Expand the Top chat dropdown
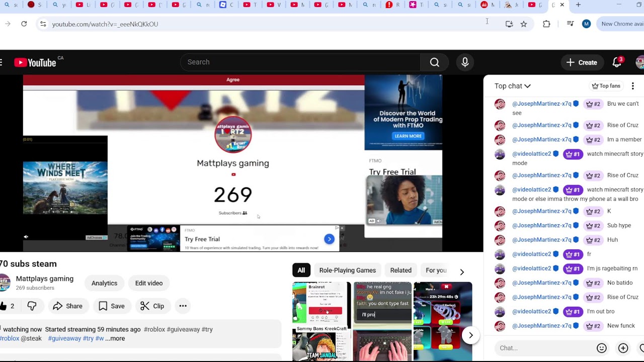Image resolution: width=644 pixels, height=362 pixels. coord(513,86)
